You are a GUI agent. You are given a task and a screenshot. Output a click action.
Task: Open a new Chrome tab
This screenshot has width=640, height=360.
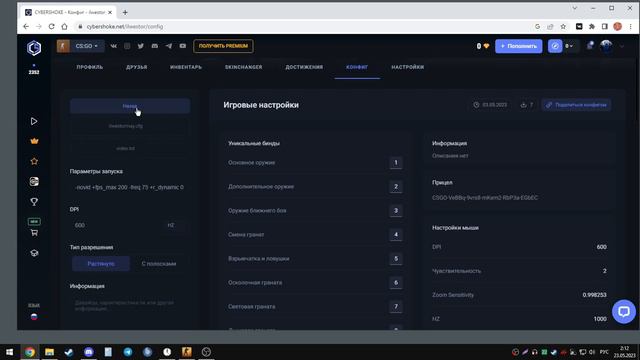click(x=125, y=13)
